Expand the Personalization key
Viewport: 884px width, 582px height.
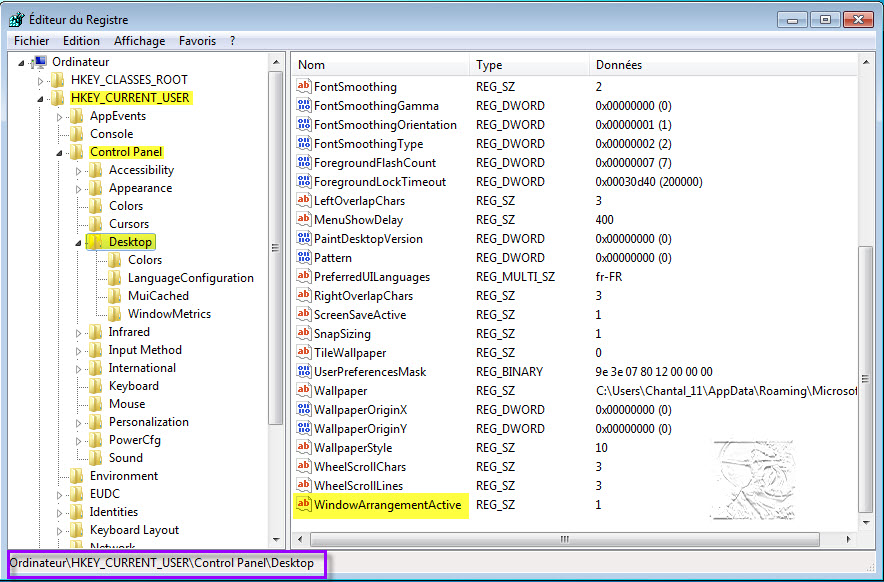coord(78,423)
